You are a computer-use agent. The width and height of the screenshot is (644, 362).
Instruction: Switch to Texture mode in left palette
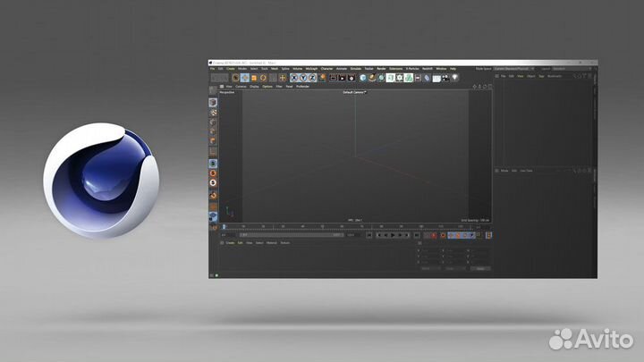click(x=213, y=113)
